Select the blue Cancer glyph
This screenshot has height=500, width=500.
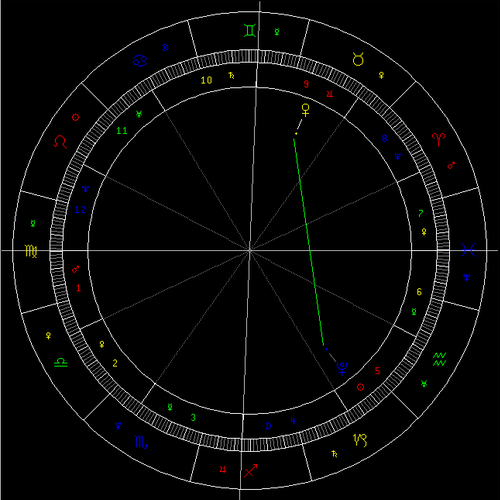tap(140, 61)
